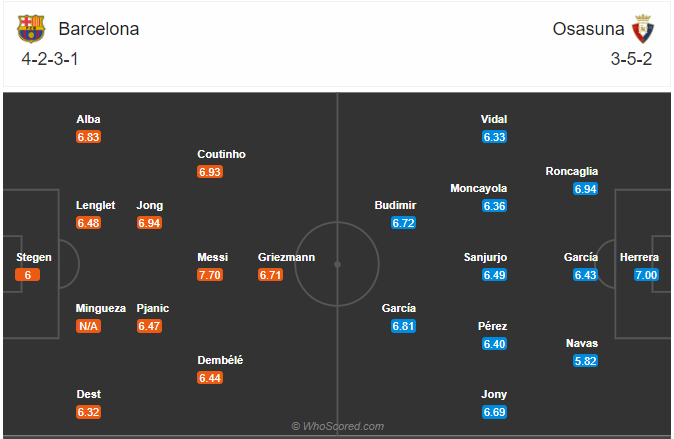Image resolution: width=674 pixels, height=439 pixels.
Task: Select player name Coutinho
Action: coord(221,154)
